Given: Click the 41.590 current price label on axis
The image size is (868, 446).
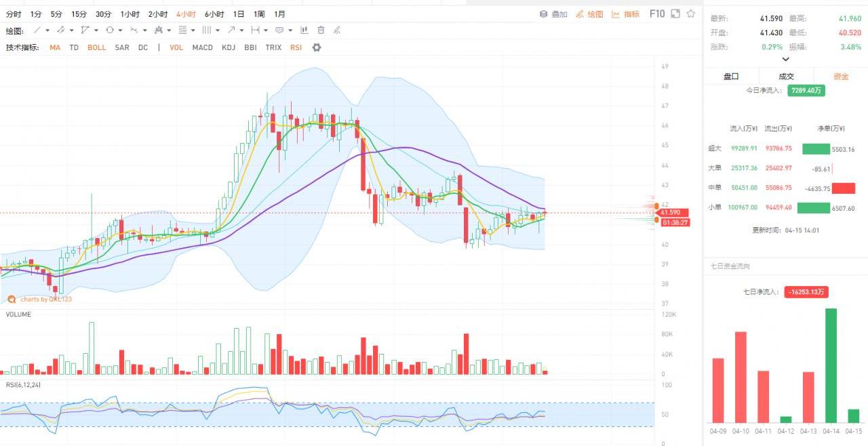Looking at the screenshot, I should tap(671, 213).
